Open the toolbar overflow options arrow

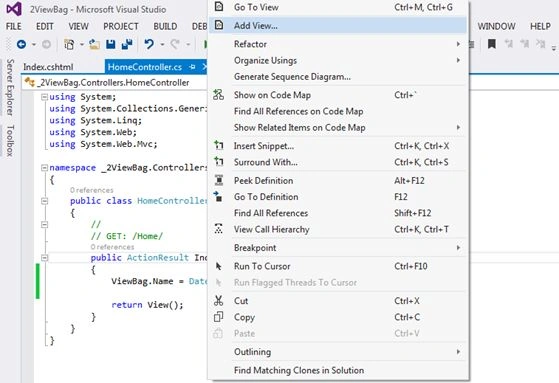[554, 47]
